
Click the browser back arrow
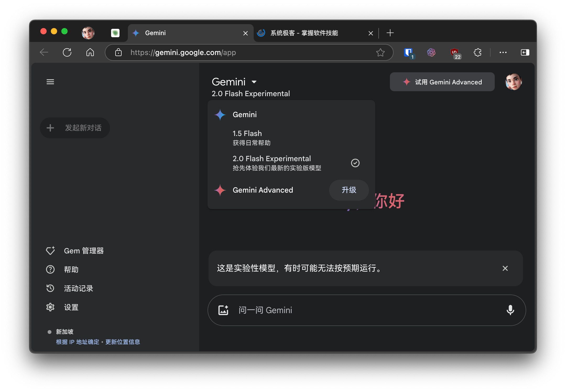(44, 52)
